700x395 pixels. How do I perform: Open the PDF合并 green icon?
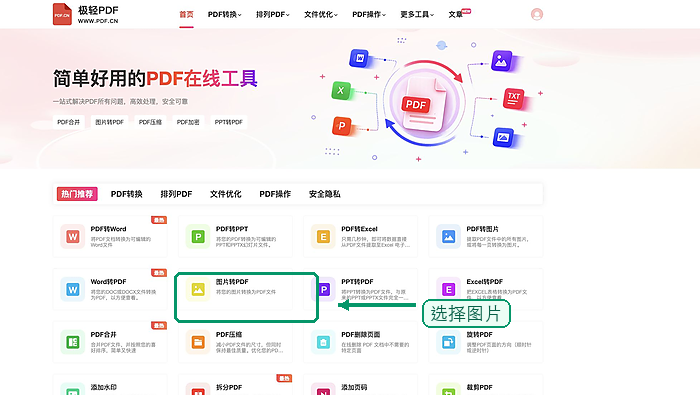coord(73,342)
